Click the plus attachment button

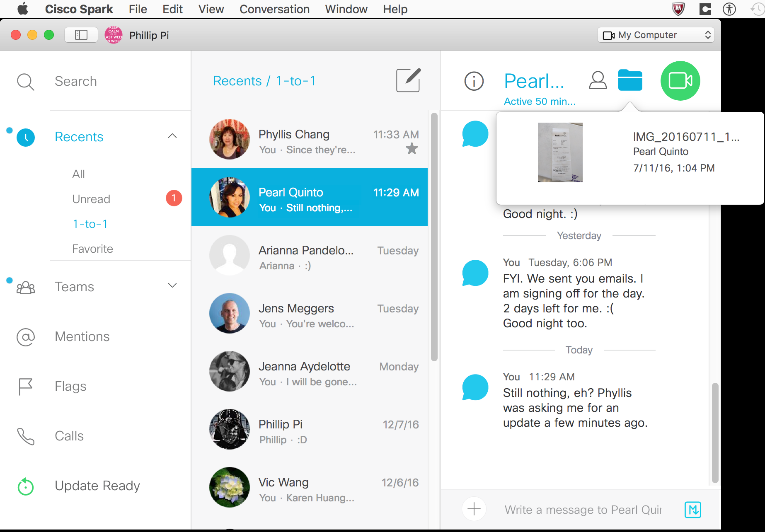474,509
